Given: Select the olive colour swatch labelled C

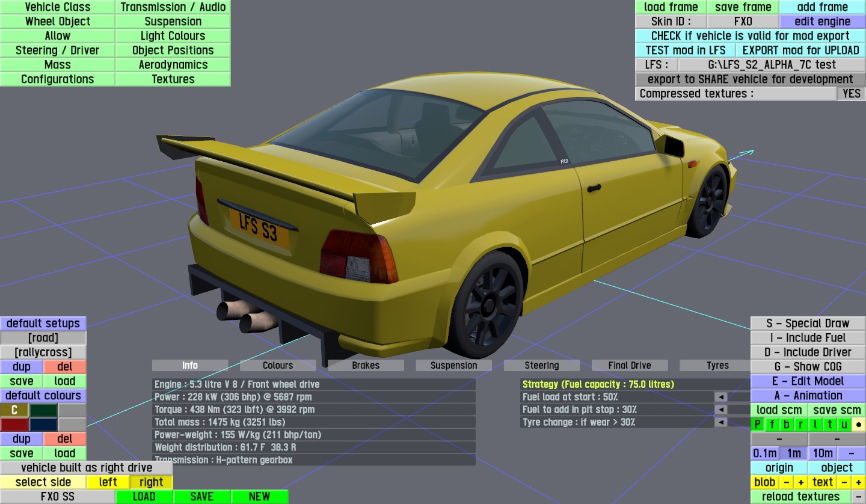Looking at the screenshot, I should click(14, 410).
